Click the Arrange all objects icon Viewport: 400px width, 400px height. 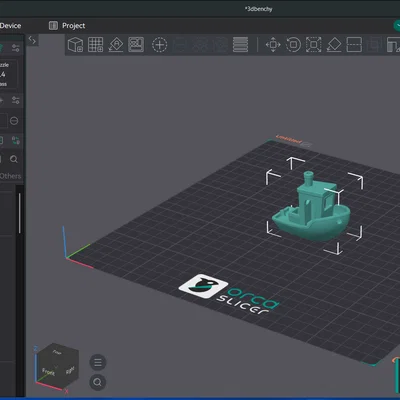tap(136, 44)
